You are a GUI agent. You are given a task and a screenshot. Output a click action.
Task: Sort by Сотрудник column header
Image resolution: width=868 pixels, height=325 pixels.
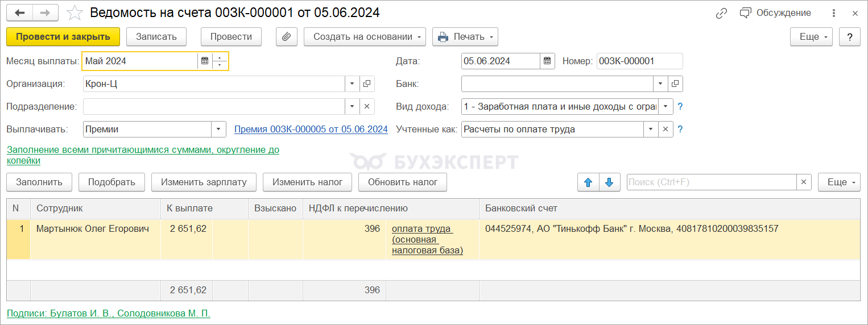(x=96, y=209)
